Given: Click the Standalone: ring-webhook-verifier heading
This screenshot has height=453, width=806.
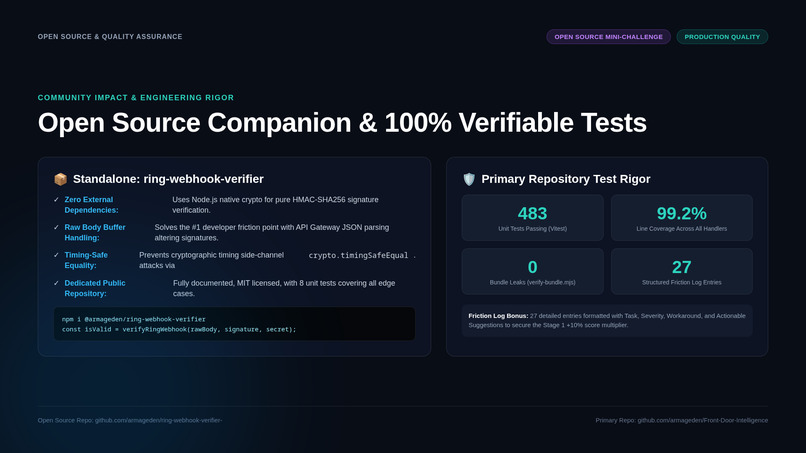Looking at the screenshot, I should [x=168, y=179].
